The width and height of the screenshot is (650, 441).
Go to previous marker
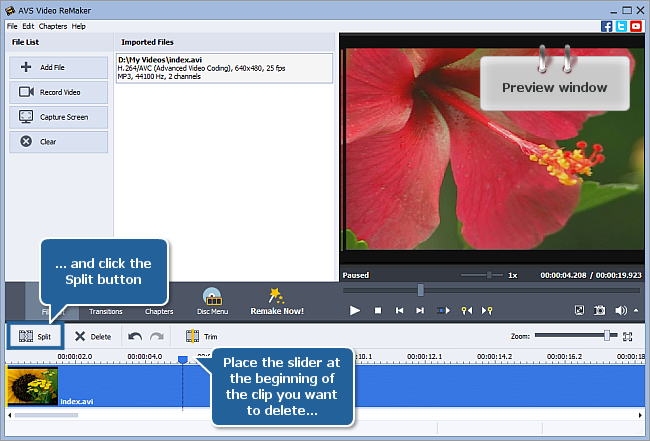tap(467, 310)
